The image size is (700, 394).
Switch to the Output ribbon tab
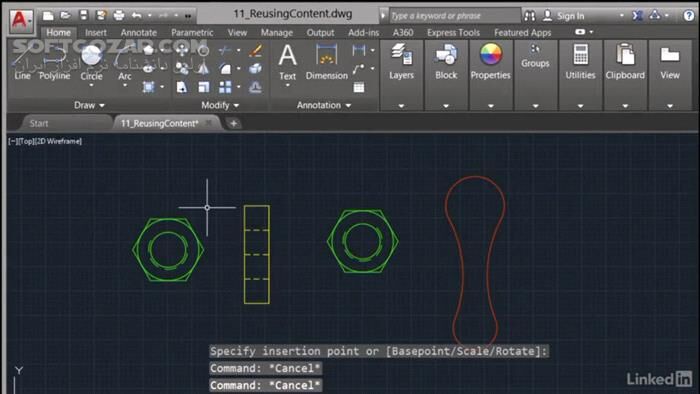[321, 33]
